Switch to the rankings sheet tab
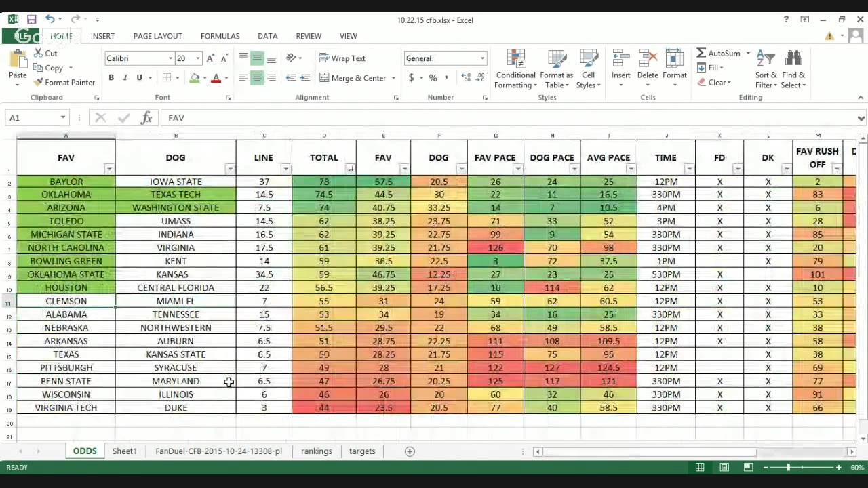The image size is (868, 488). click(317, 451)
